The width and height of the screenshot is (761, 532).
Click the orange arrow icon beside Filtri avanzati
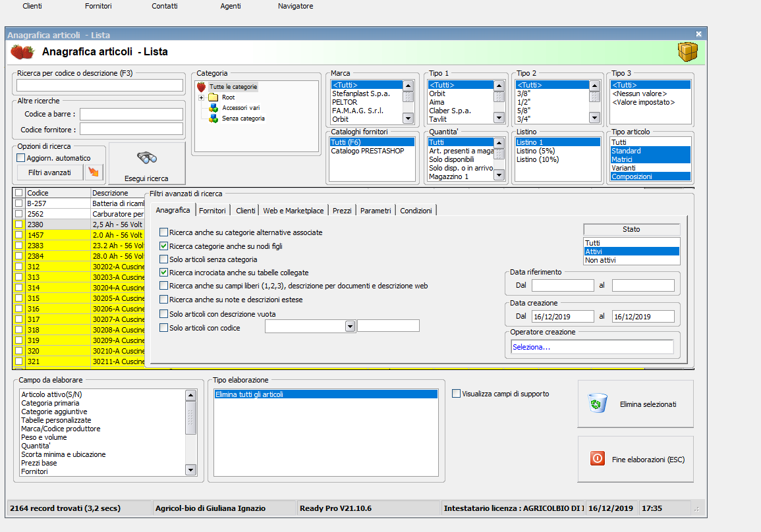point(95,172)
